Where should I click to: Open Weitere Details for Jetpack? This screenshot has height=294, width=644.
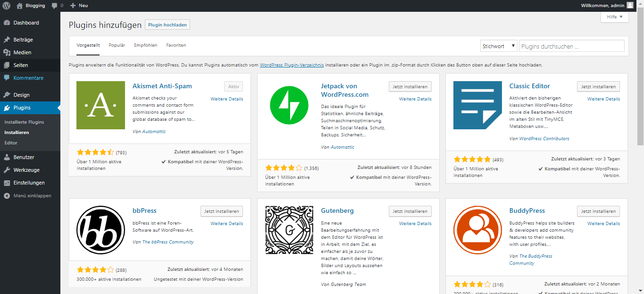click(x=415, y=99)
